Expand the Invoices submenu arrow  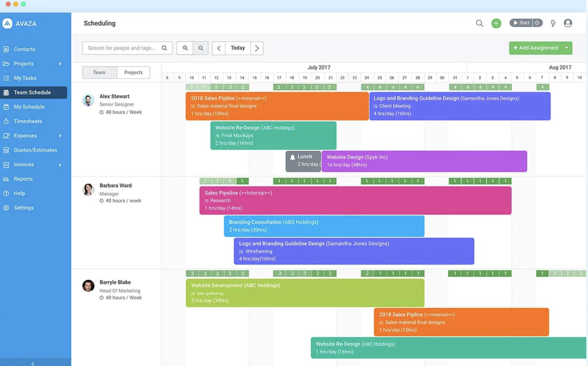(60, 164)
